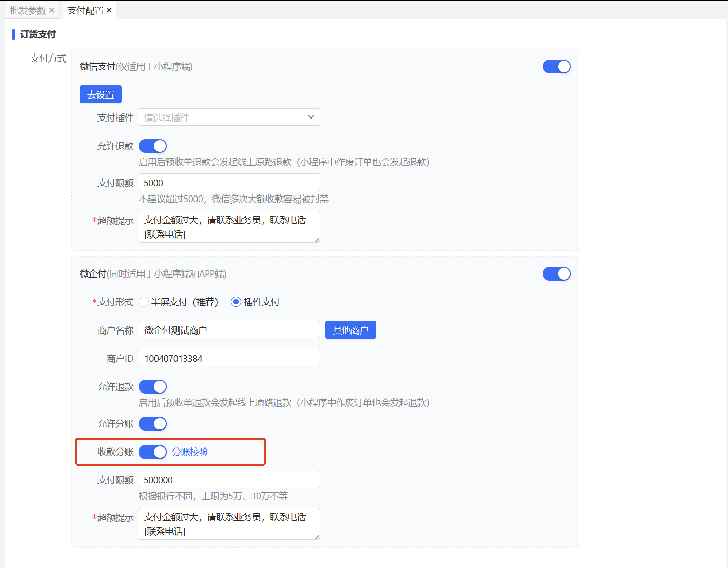
Task: Click the 微企付(同时适用于小程序端和APP端) title
Action: coord(153,274)
